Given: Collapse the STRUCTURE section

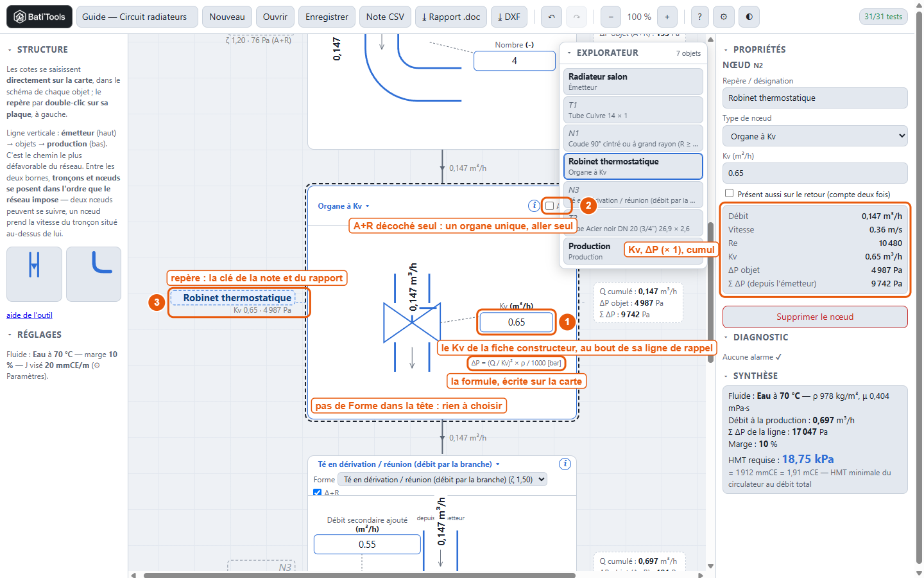Looking at the screenshot, I should (x=37, y=49).
